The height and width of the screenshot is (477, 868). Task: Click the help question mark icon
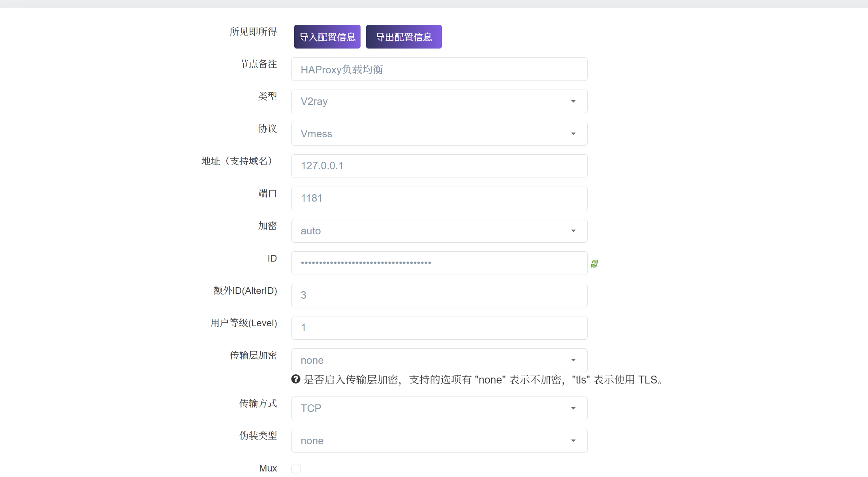(x=296, y=379)
